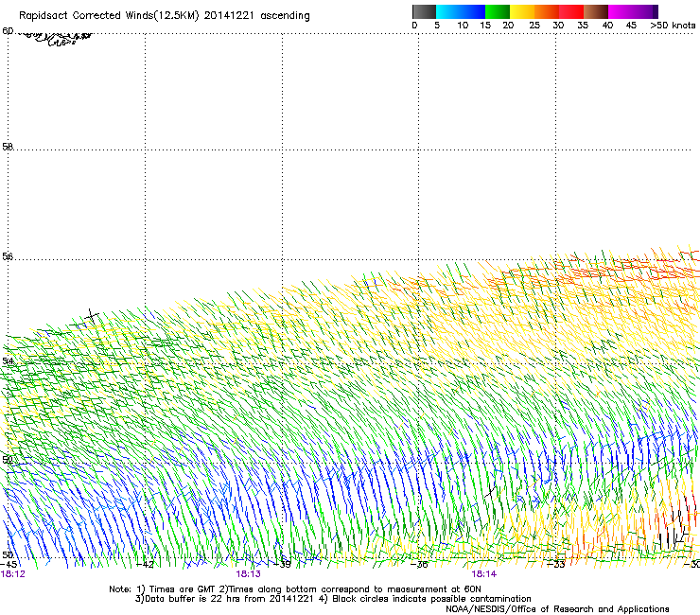Click the Rapidscat Corrected Winds title text

pos(165,16)
